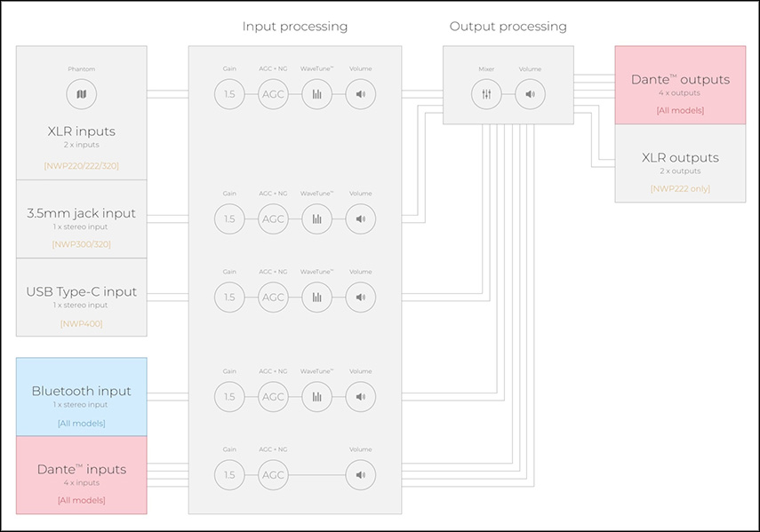Screen dimensions: 760x532
Task: Select the XLR input row Gain 1.5 knob
Action: tap(229, 94)
